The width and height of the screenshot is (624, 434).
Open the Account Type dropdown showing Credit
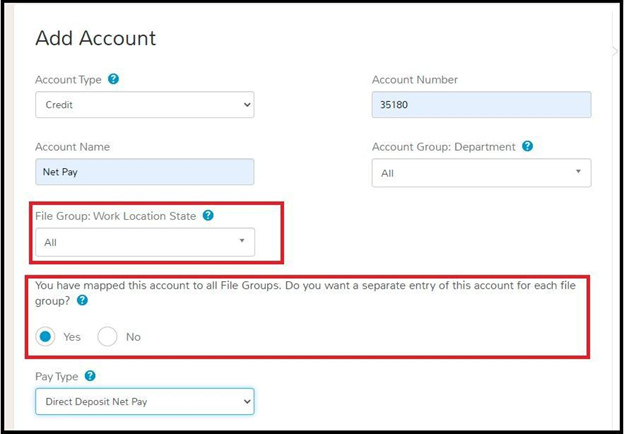145,105
